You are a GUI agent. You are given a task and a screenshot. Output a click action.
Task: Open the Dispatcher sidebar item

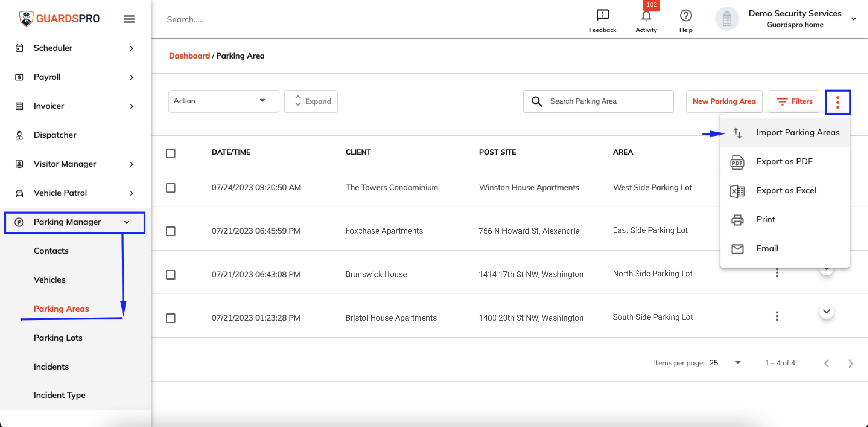point(55,135)
